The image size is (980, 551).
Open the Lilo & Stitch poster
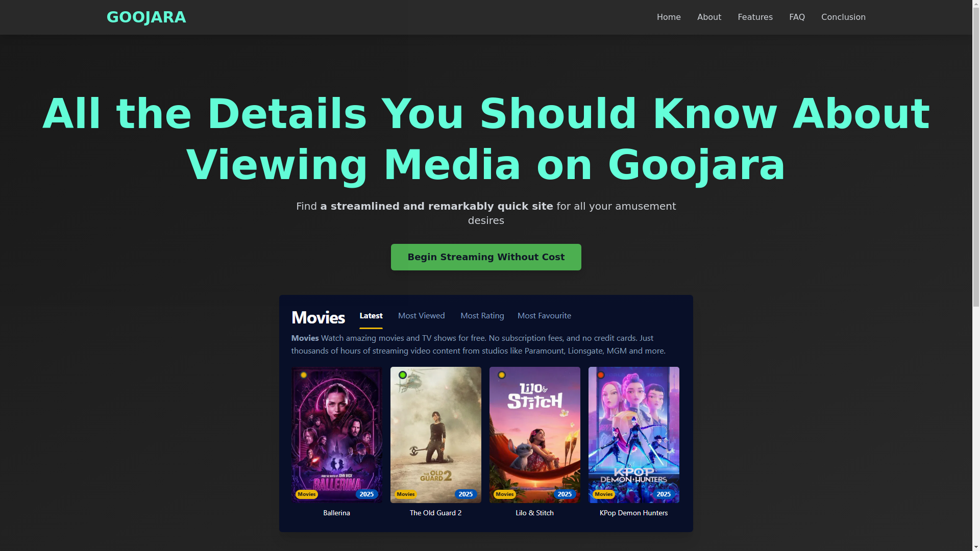coord(535,435)
